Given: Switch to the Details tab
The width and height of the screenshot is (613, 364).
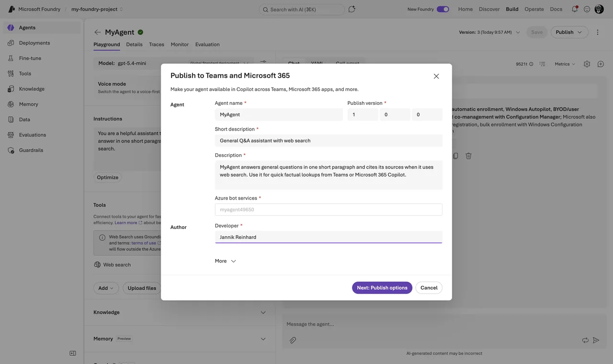Looking at the screenshot, I should tap(134, 45).
